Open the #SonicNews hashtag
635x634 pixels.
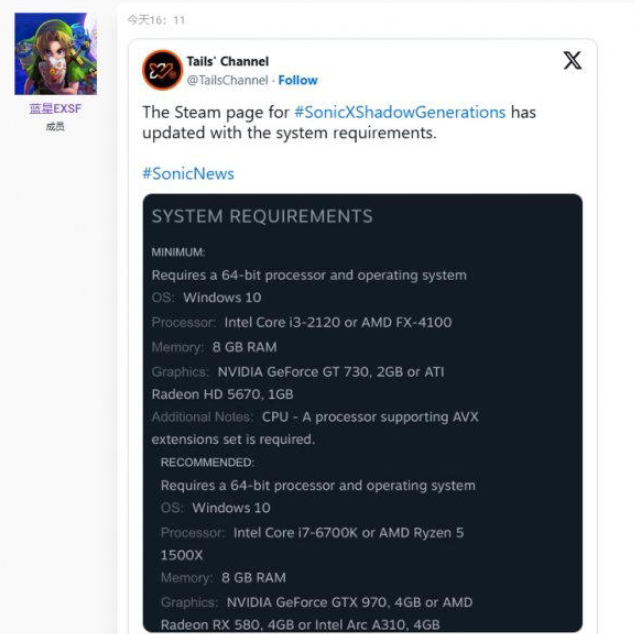click(x=188, y=174)
